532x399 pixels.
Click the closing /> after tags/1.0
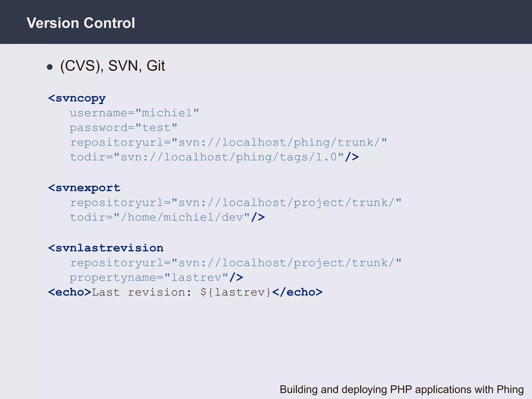tap(352, 157)
